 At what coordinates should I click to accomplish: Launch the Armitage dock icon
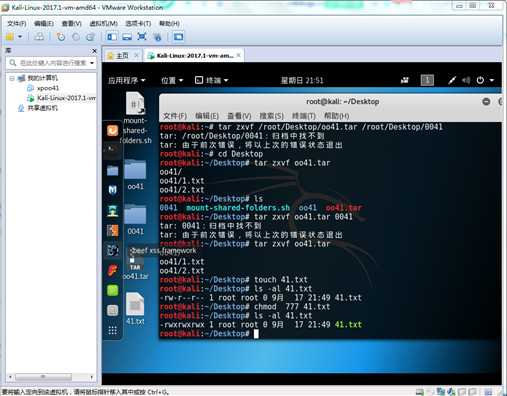(112, 211)
